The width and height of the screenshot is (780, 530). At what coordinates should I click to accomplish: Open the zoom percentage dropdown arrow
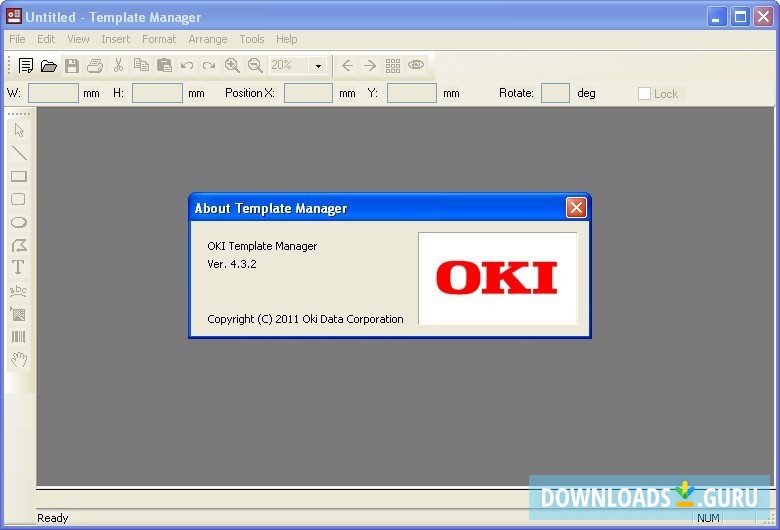318,66
